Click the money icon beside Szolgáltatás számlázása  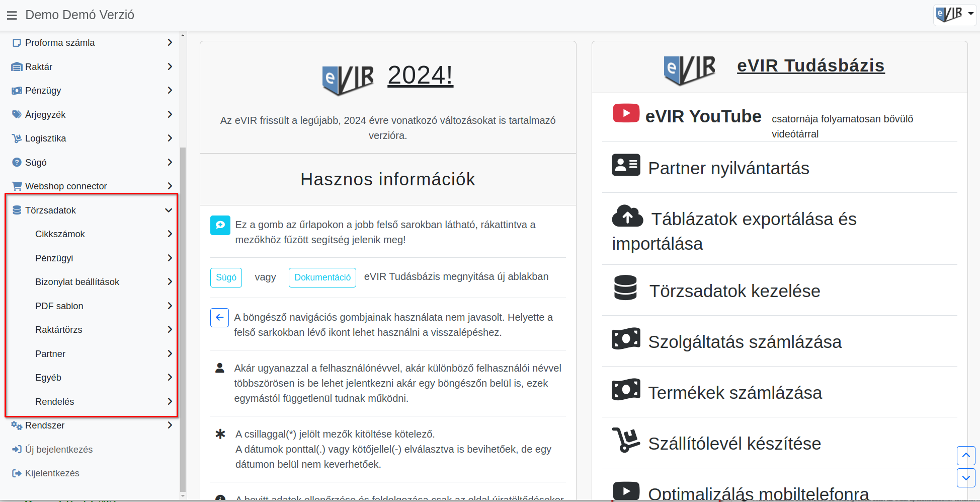click(626, 338)
